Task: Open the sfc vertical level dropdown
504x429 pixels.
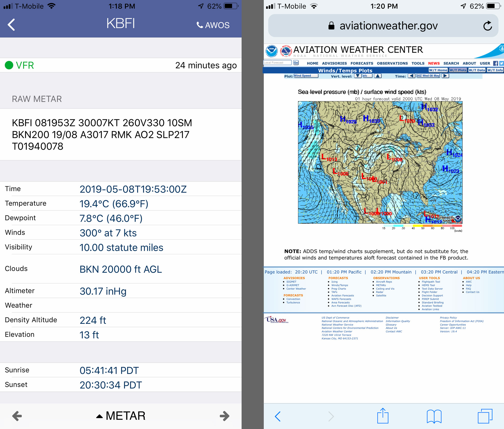Action: pyautogui.click(x=367, y=76)
